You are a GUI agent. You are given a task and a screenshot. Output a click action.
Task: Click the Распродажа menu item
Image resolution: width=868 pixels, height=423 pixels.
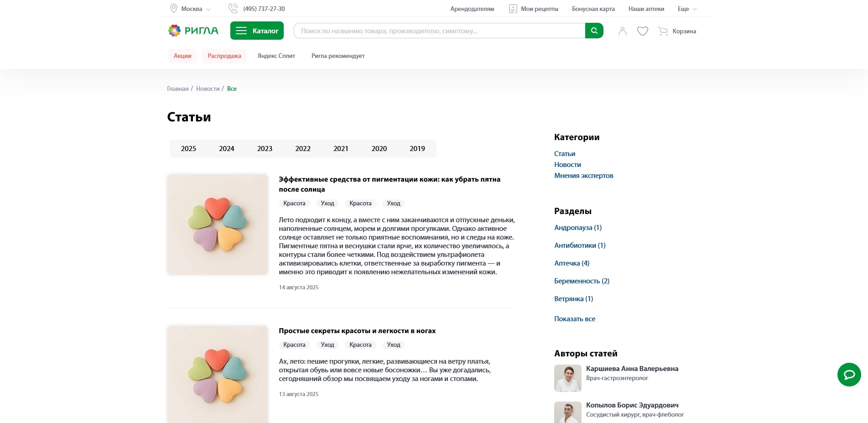(x=224, y=56)
